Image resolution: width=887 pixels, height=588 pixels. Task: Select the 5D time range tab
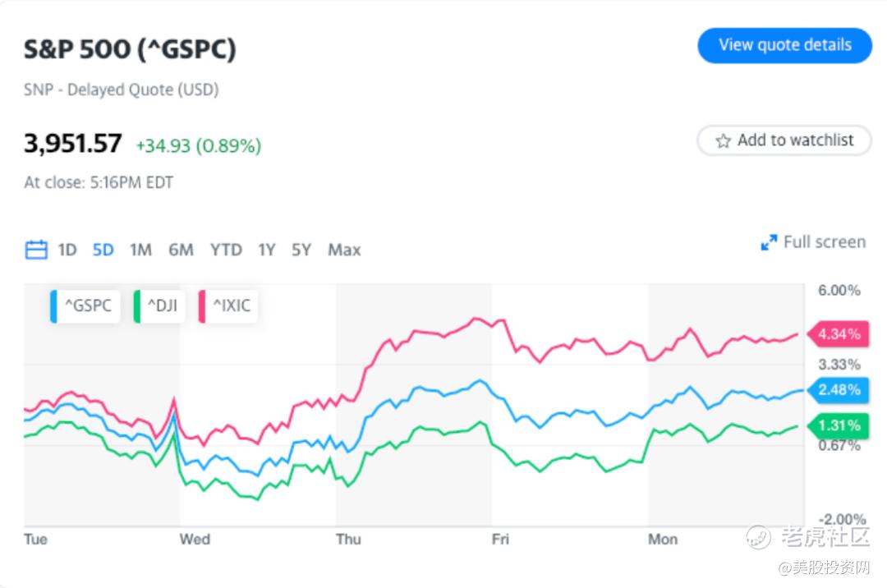point(103,250)
